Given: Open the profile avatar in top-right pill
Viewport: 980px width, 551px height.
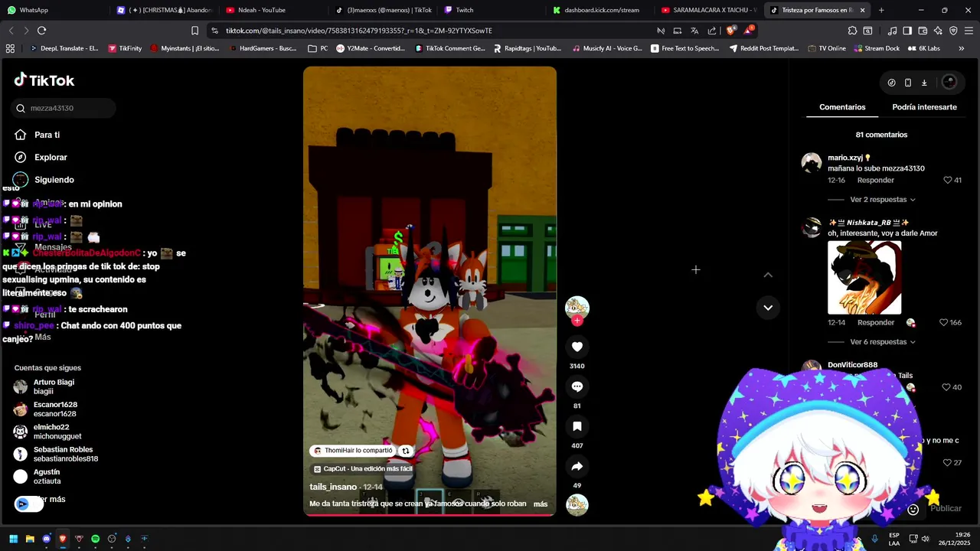Looking at the screenshot, I should [x=949, y=82].
